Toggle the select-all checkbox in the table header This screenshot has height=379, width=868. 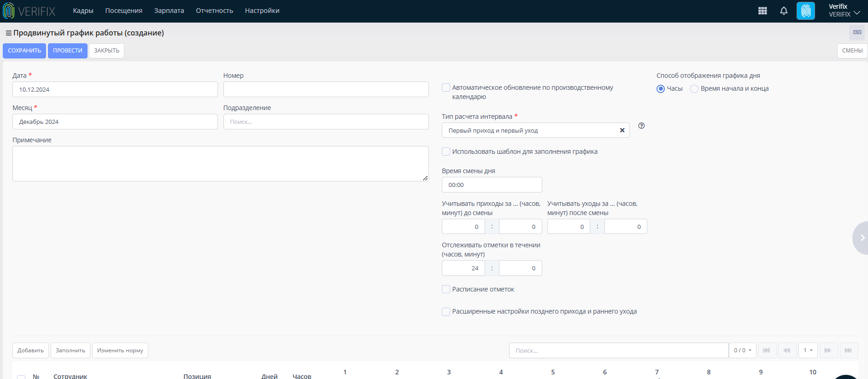[x=21, y=377]
